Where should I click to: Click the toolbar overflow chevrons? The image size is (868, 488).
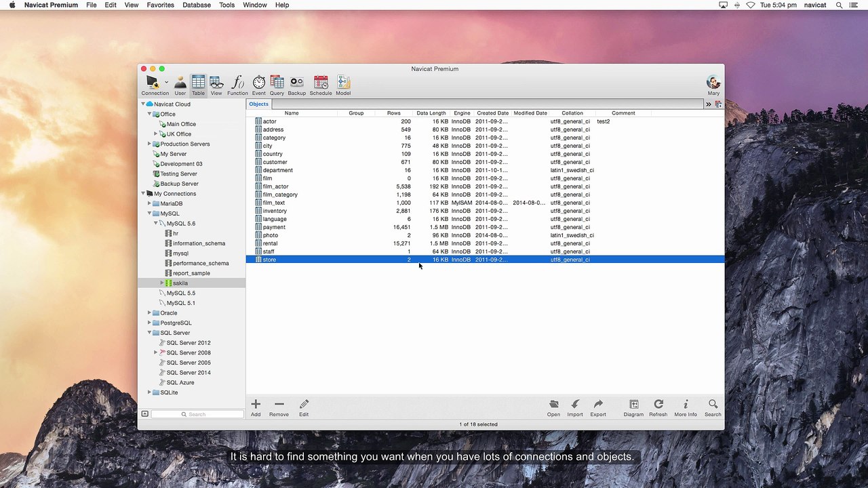pos(708,104)
